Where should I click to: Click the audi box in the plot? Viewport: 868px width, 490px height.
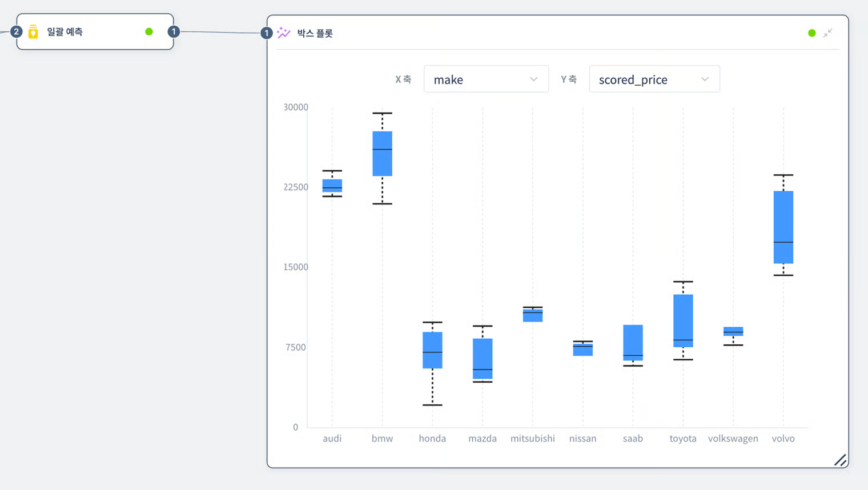pos(332,186)
